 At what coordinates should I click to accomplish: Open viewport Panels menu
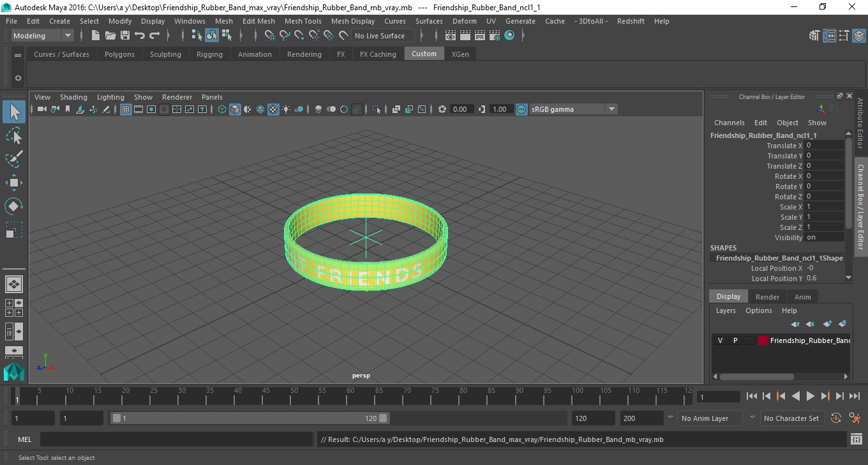(x=212, y=97)
